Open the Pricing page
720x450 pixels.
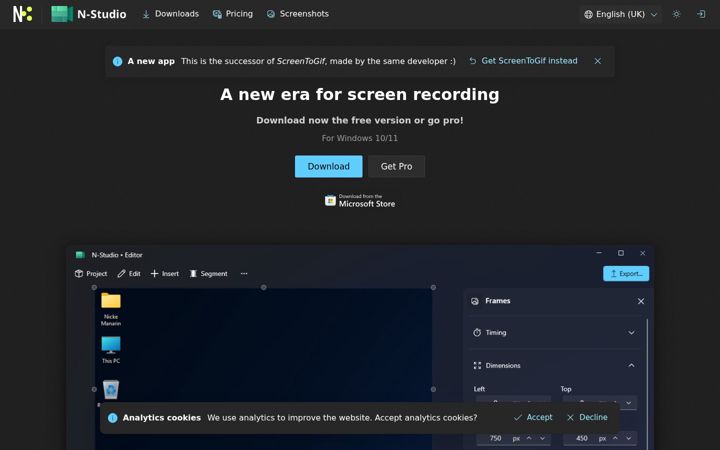233,14
